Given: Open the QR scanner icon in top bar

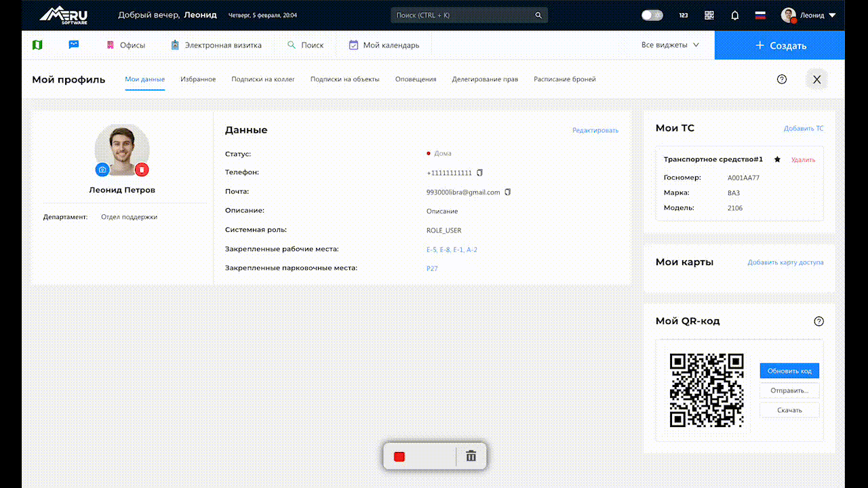Looking at the screenshot, I should tap(709, 15).
